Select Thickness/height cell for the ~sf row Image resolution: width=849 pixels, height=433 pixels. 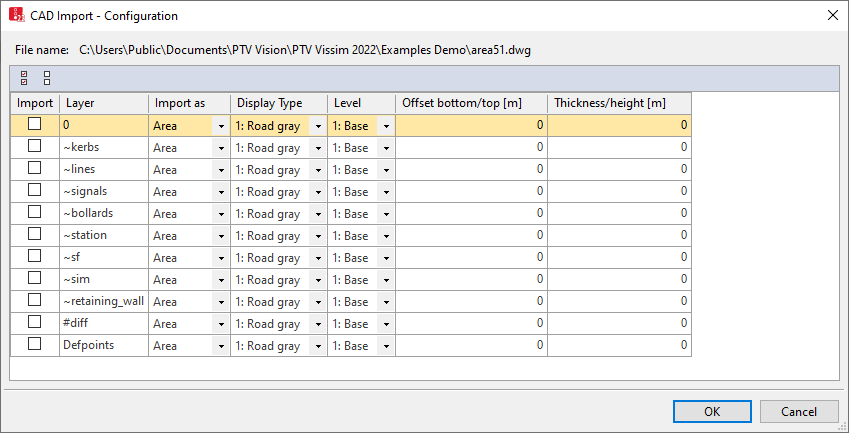pos(620,257)
